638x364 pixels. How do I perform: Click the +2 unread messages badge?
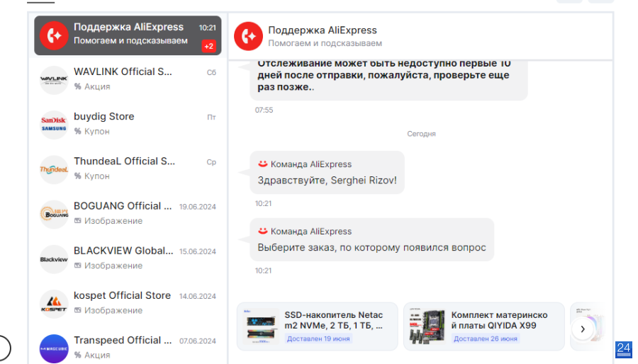[208, 46]
